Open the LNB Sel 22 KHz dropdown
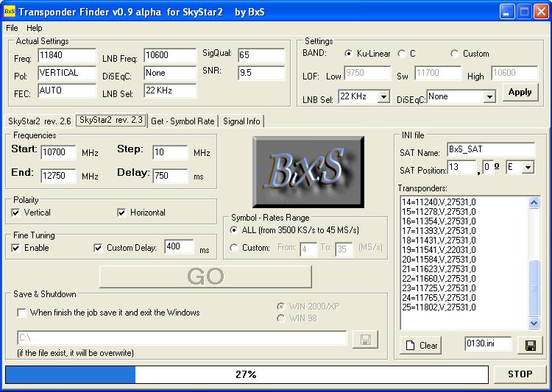Viewport: 552px width, 392px height. pos(383,96)
